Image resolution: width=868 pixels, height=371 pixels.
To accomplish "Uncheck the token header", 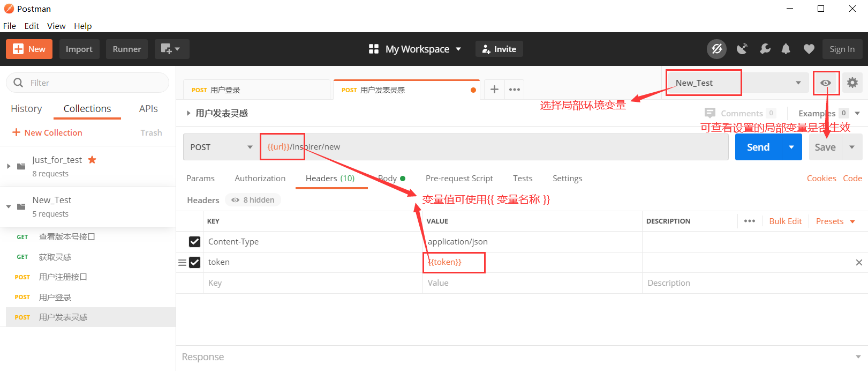I will pos(194,262).
